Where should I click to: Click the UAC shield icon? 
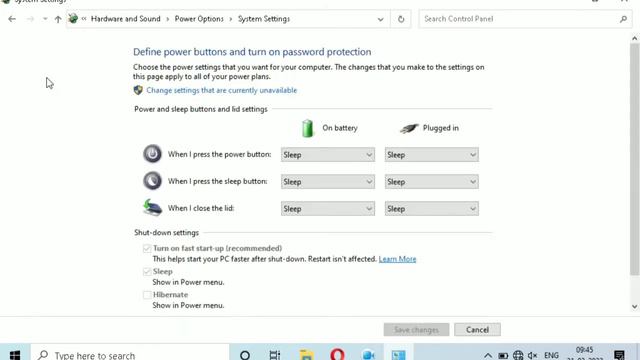[138, 90]
